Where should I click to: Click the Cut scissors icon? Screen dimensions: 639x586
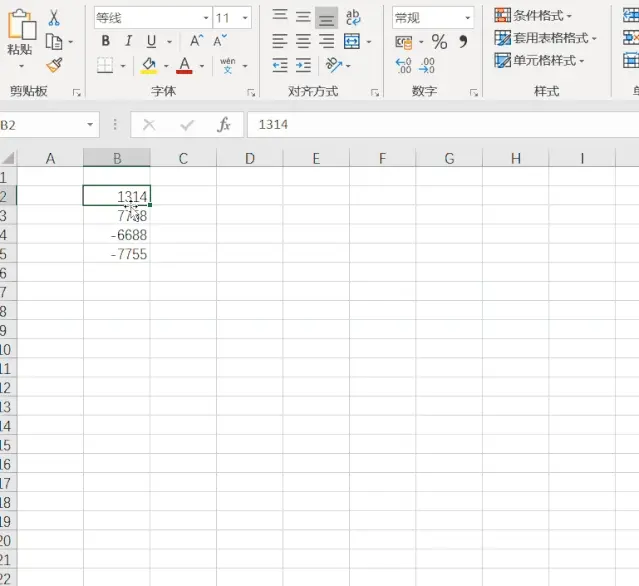(x=54, y=18)
